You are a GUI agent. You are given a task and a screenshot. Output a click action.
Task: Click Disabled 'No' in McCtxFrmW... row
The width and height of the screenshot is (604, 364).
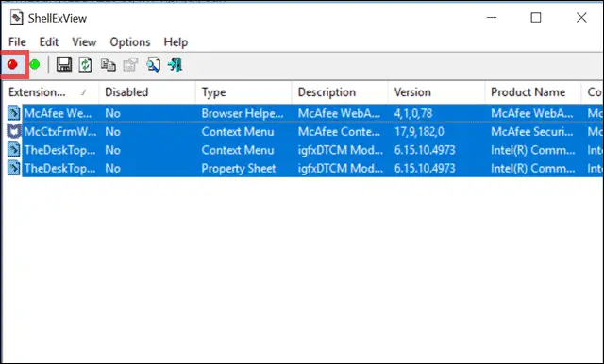pos(113,132)
